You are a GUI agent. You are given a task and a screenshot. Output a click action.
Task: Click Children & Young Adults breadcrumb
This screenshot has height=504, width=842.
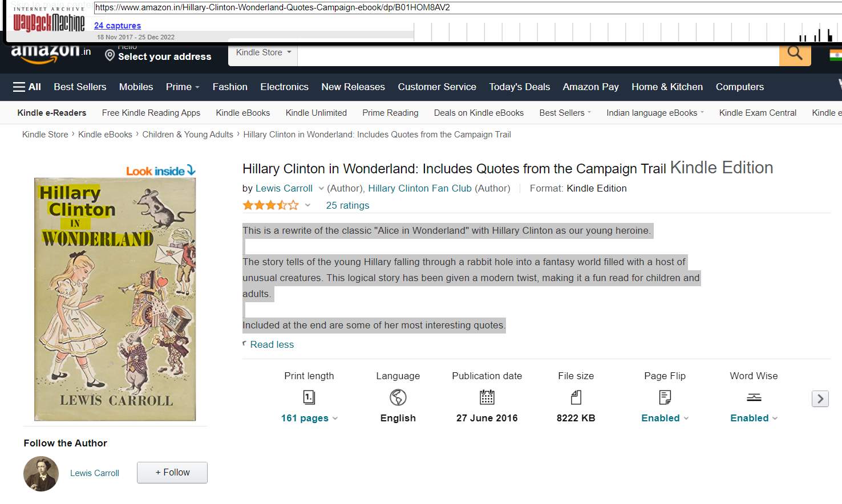pyautogui.click(x=188, y=135)
